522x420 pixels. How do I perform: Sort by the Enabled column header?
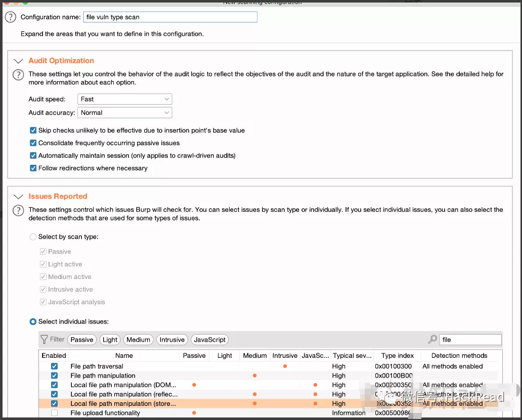[x=54, y=355]
